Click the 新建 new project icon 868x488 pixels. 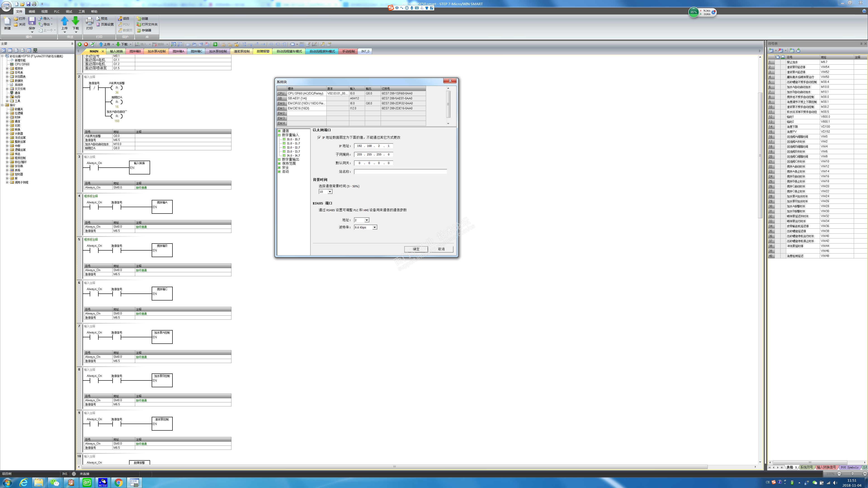coord(7,21)
